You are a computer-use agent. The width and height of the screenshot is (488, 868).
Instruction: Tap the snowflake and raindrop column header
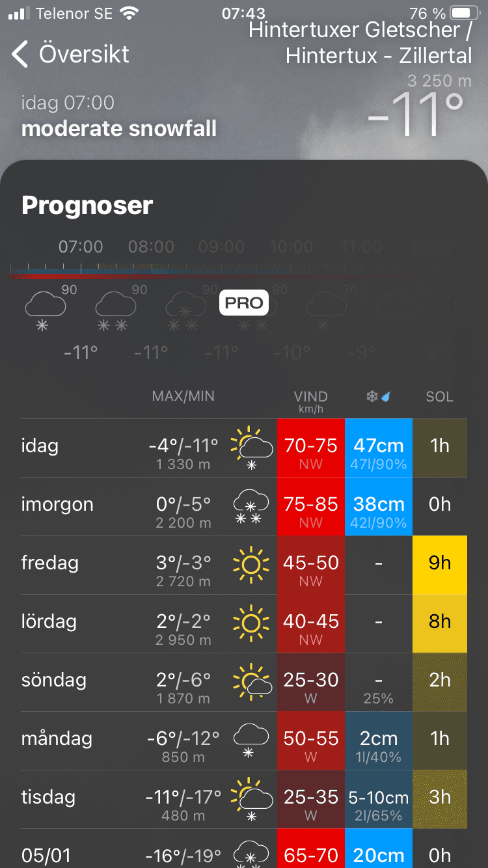point(378,396)
